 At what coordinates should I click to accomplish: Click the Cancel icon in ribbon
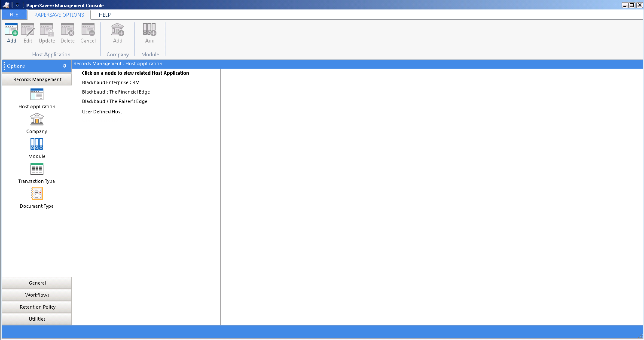[x=88, y=30]
